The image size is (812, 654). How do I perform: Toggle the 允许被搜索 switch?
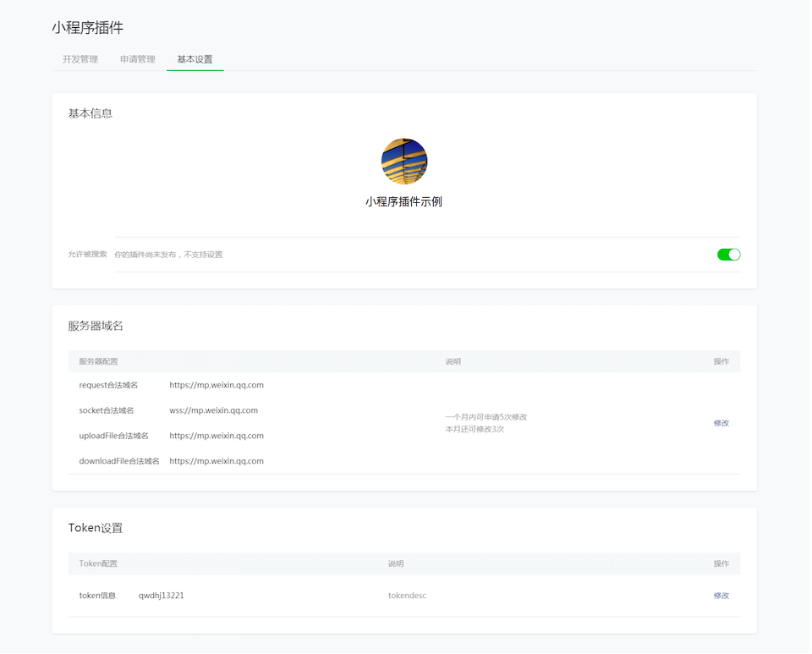[x=727, y=254]
